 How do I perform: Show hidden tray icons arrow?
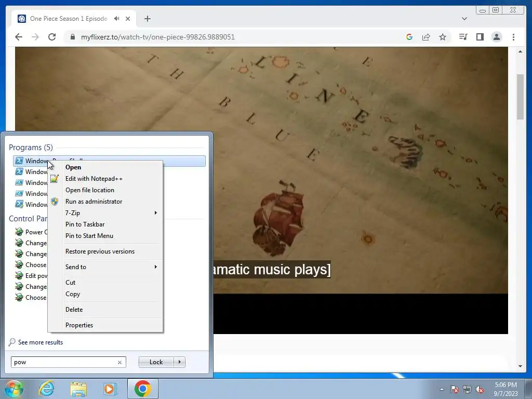(x=442, y=389)
